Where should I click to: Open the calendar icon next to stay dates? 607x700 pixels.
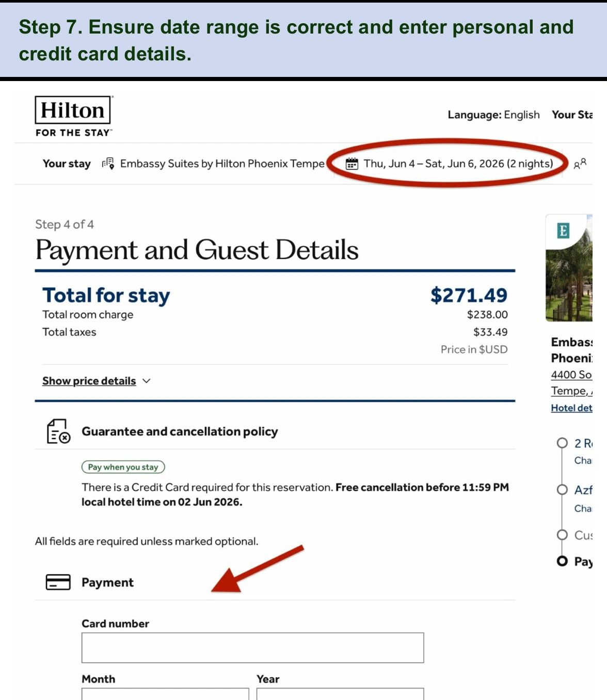352,164
